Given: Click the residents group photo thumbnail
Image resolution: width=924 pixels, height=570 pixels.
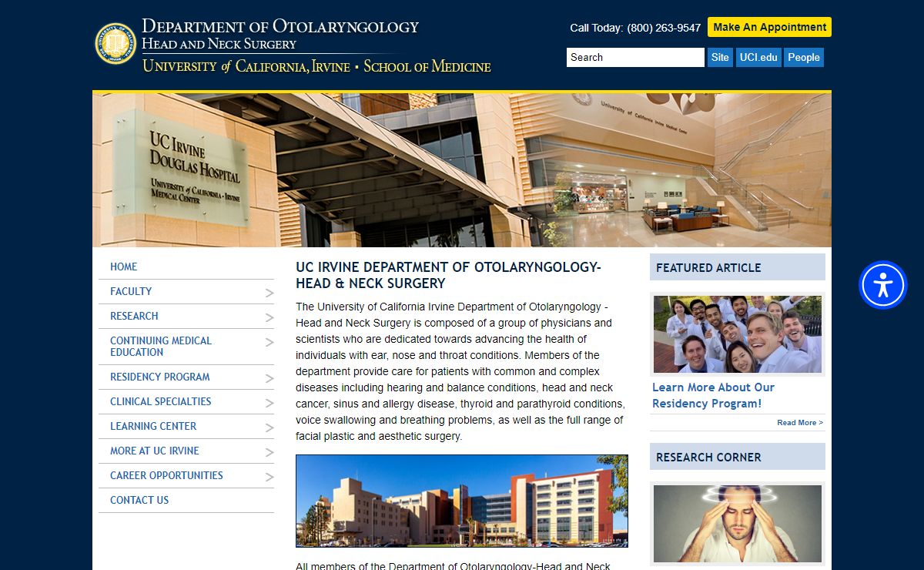Looking at the screenshot, I should click(x=738, y=334).
